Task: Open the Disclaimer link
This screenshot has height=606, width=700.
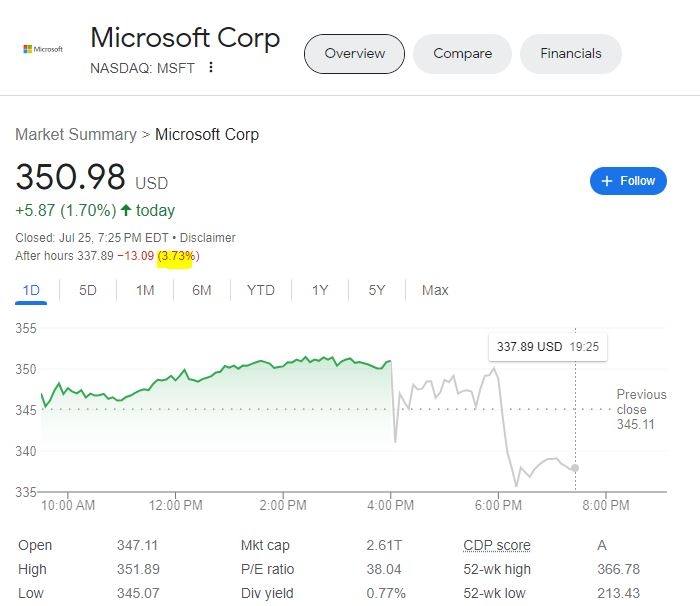Action: (x=207, y=238)
